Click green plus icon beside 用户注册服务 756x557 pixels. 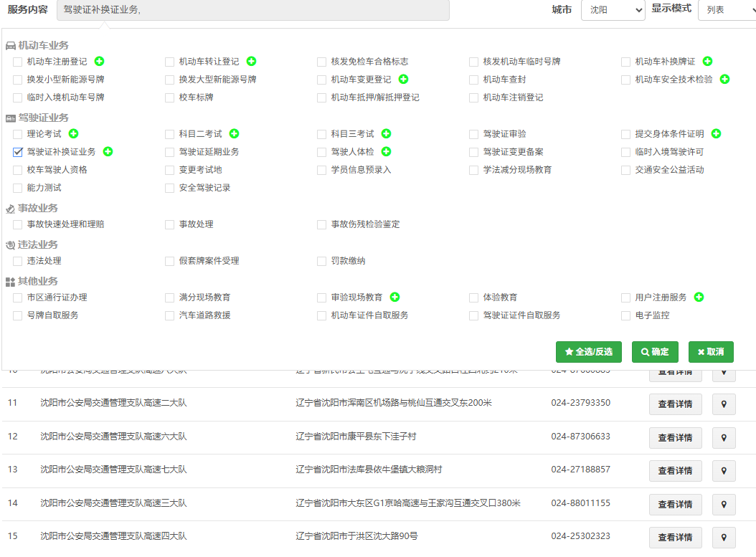pos(699,297)
